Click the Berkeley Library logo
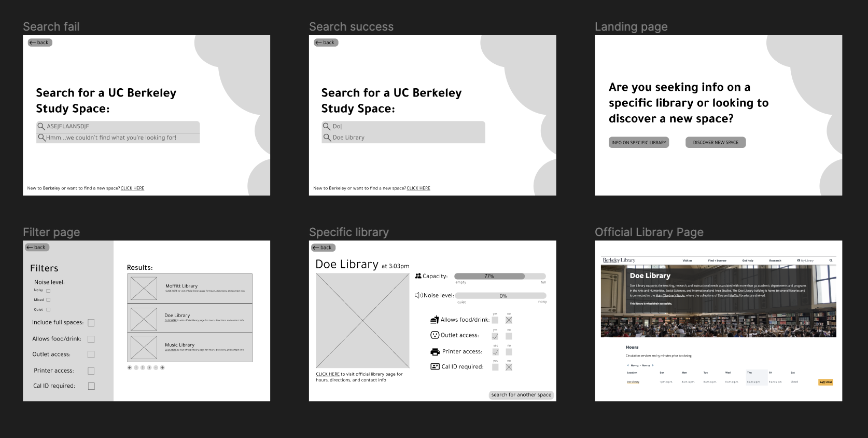 click(x=619, y=261)
